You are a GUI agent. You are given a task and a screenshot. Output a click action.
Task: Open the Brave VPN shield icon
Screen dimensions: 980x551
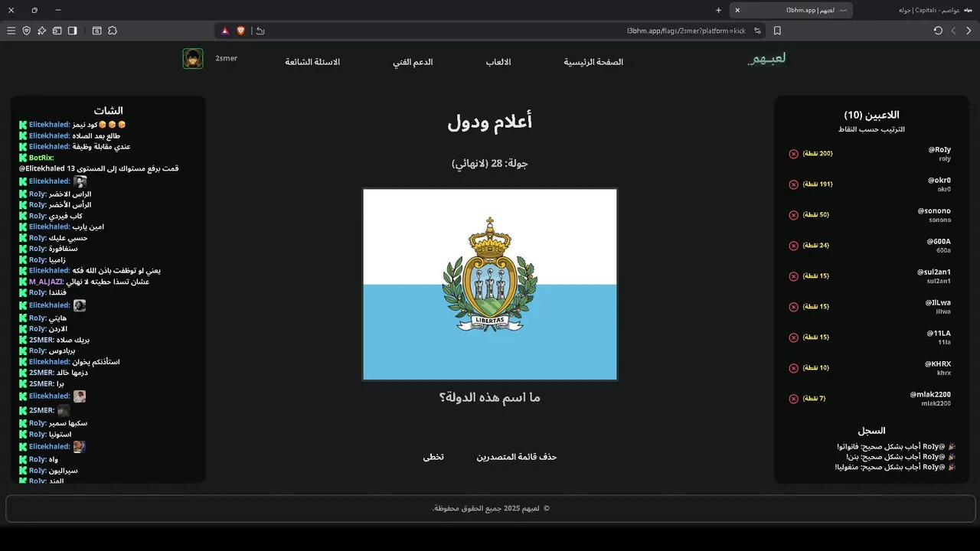pyautogui.click(x=26, y=31)
